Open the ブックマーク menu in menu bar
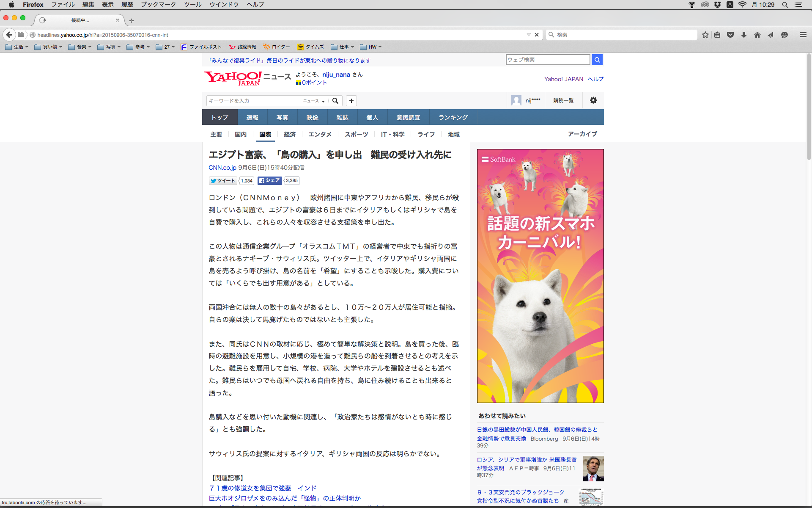Viewport: 812px width, 508px height. point(158,4)
